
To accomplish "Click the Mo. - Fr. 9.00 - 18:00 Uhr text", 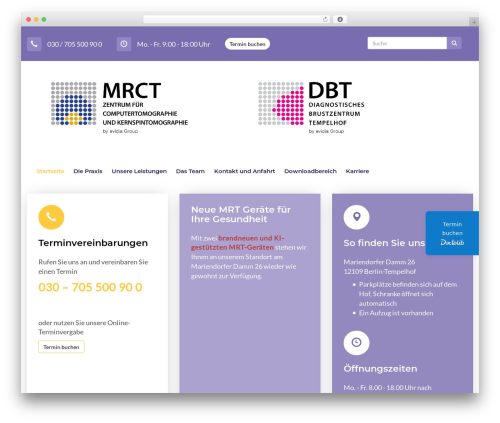I will pyautogui.click(x=173, y=44).
